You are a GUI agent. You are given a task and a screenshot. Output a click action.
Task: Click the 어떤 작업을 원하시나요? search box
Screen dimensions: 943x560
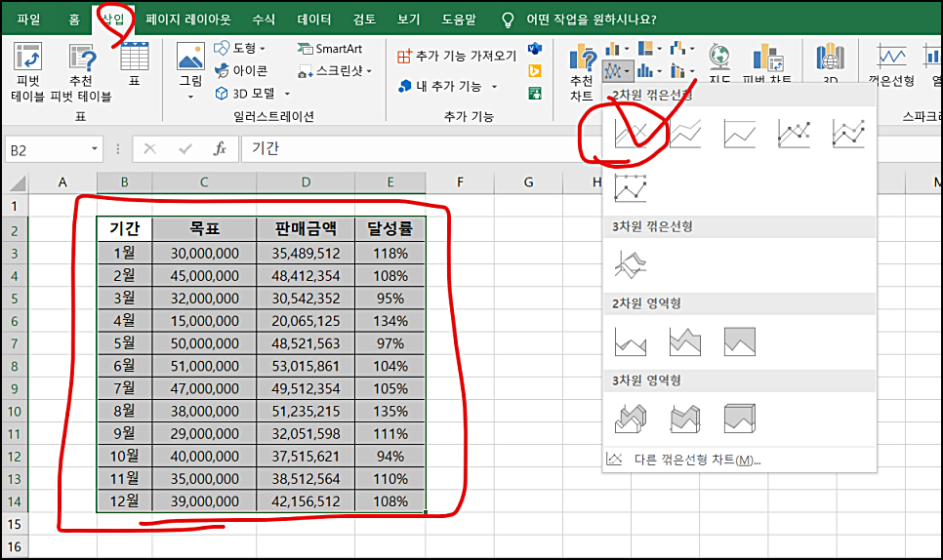point(592,20)
